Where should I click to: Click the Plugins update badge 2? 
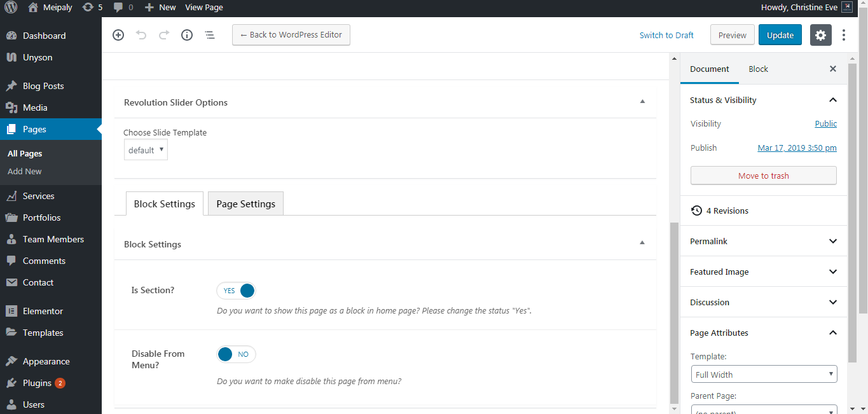click(60, 383)
